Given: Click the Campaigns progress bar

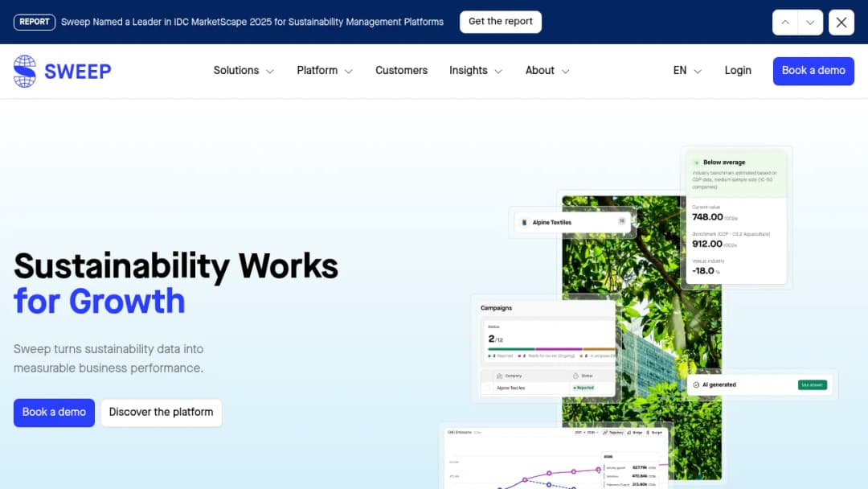Looking at the screenshot, I should 551,349.
